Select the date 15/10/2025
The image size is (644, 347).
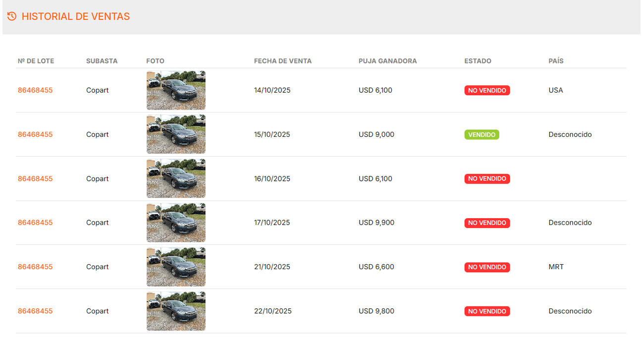click(x=272, y=134)
